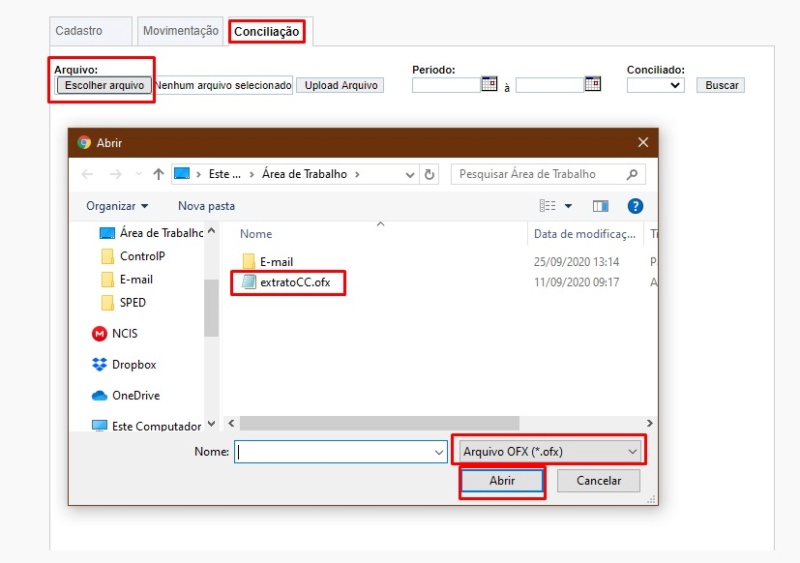The width and height of the screenshot is (800, 563).
Task: Open the Cadastro tab
Action: pos(90,31)
